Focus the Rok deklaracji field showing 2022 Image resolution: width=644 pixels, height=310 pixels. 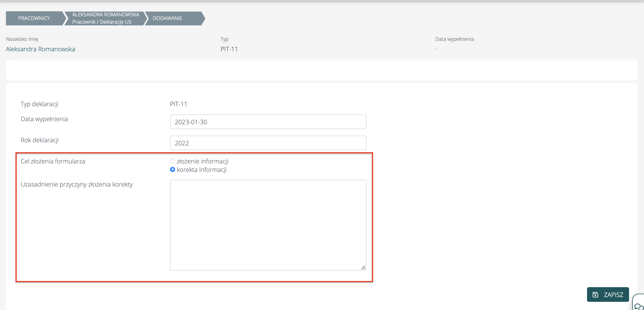pyautogui.click(x=268, y=143)
